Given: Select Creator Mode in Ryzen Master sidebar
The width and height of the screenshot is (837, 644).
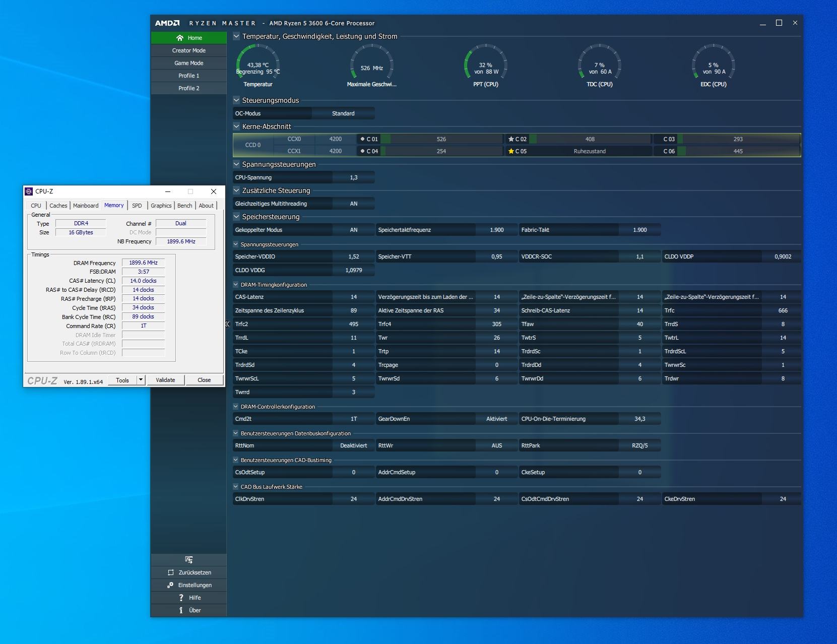Looking at the screenshot, I should point(189,50).
